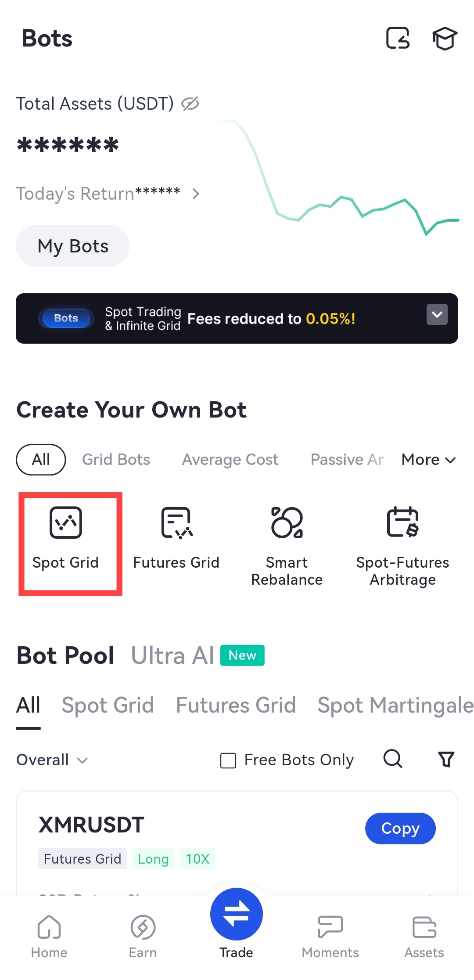Screen dimensions: 474x980
Task: Switch to the Ultra AI tab
Action: tap(172, 656)
